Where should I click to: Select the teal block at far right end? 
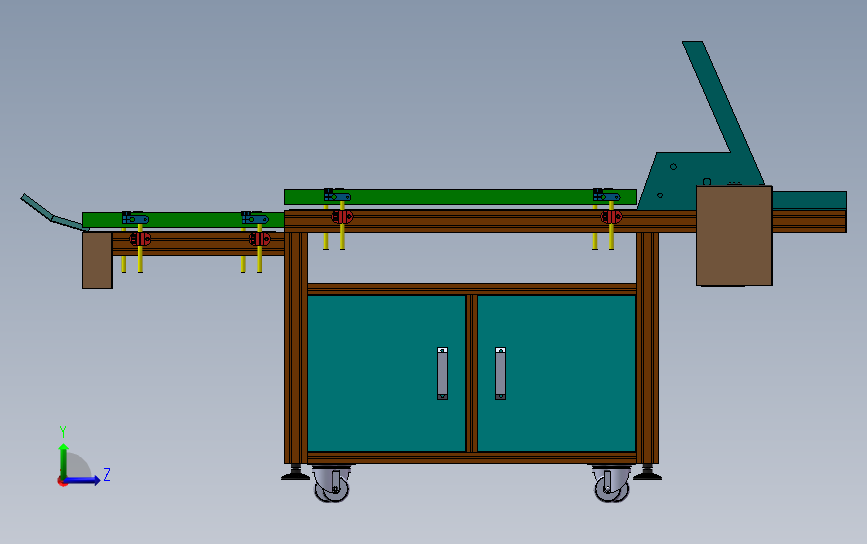point(809,200)
